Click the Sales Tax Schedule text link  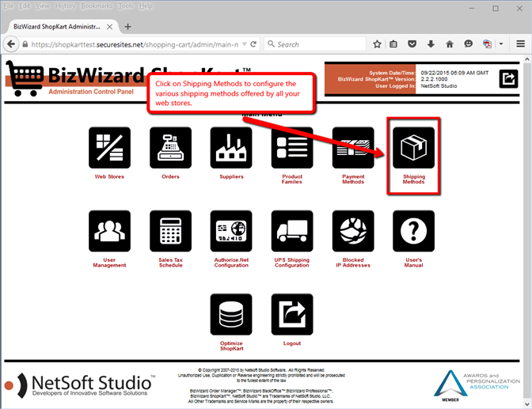[x=171, y=263]
